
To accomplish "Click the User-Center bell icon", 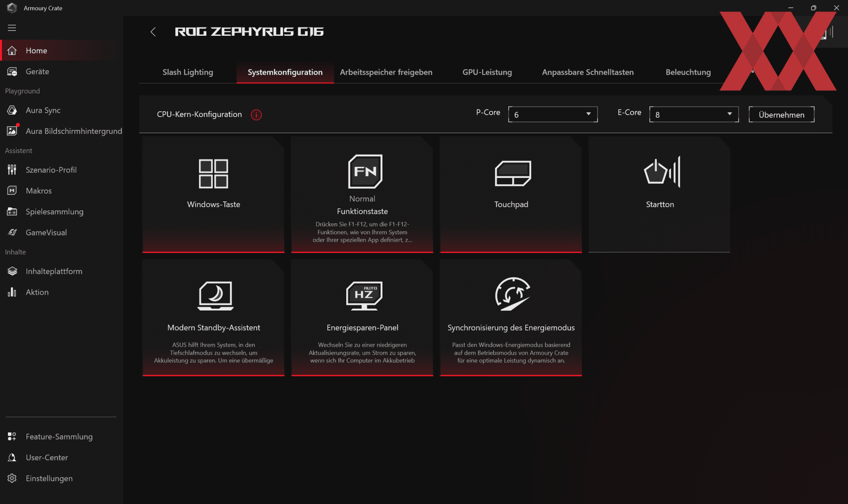I will pos(12,458).
